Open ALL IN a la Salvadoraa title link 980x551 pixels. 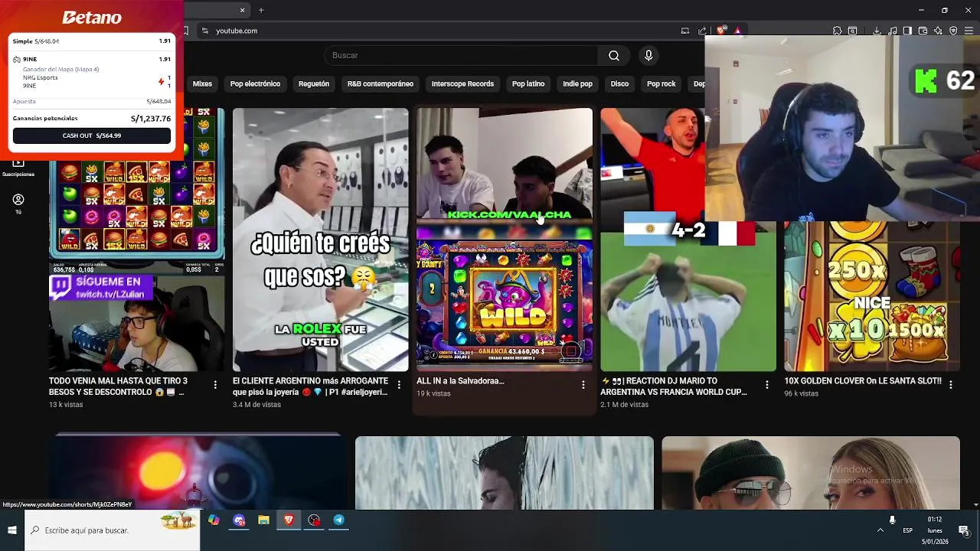pyautogui.click(x=460, y=381)
